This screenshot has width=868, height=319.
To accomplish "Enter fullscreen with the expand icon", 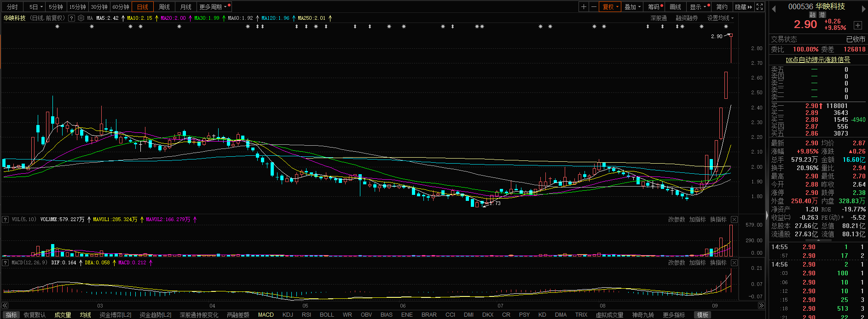I will (760, 7).
